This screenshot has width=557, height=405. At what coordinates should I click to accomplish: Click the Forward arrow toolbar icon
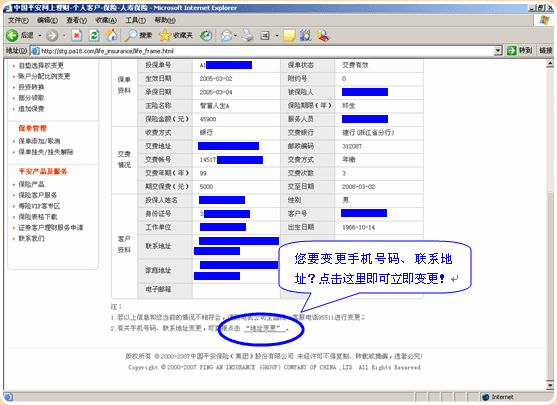coord(52,35)
